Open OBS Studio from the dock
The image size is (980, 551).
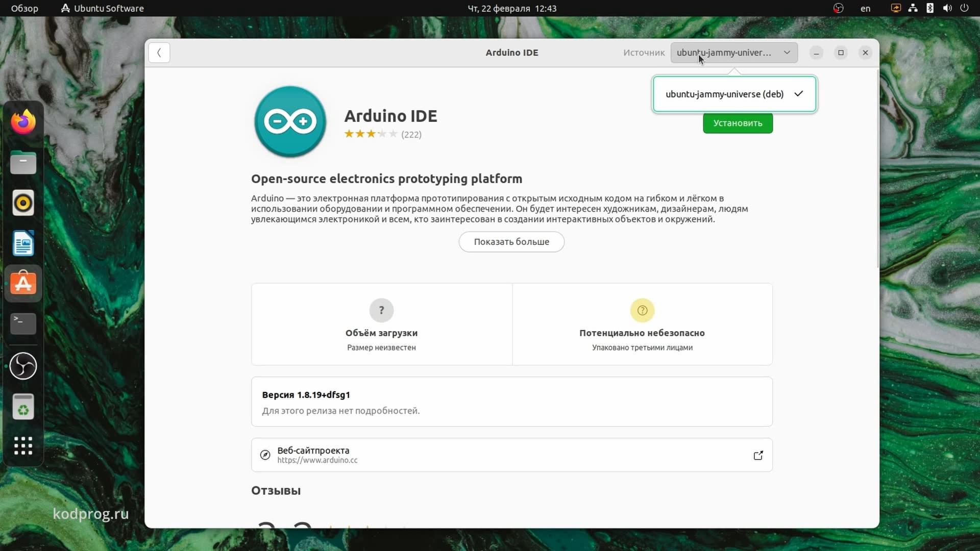23,366
